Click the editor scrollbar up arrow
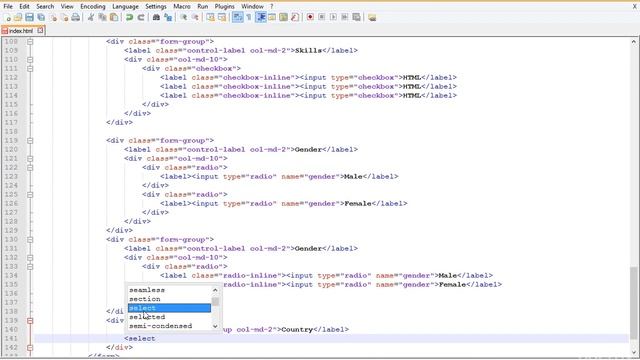Image resolution: width=640 pixels, height=360 pixels. coord(633,42)
